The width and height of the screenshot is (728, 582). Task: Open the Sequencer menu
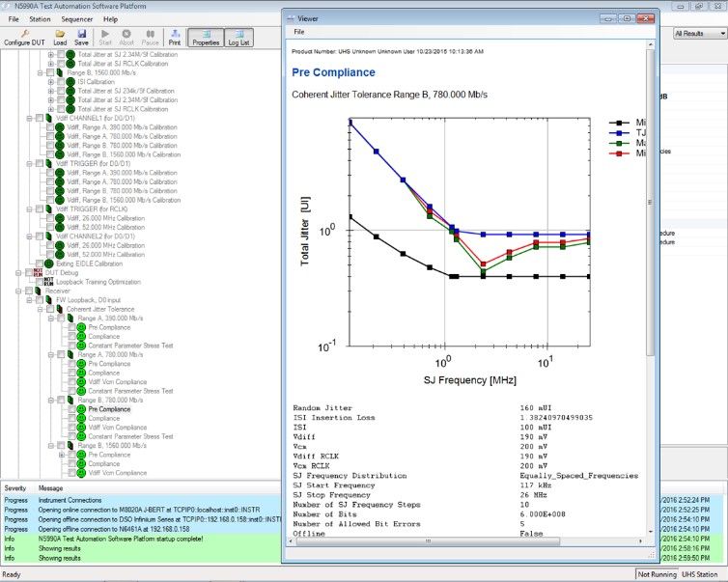click(x=76, y=19)
